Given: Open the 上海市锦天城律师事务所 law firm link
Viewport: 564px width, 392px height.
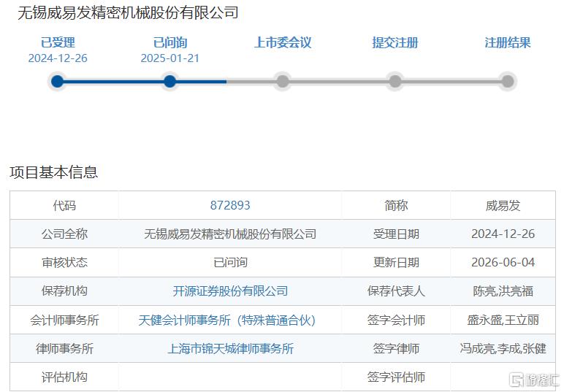Looking at the screenshot, I should [230, 348].
